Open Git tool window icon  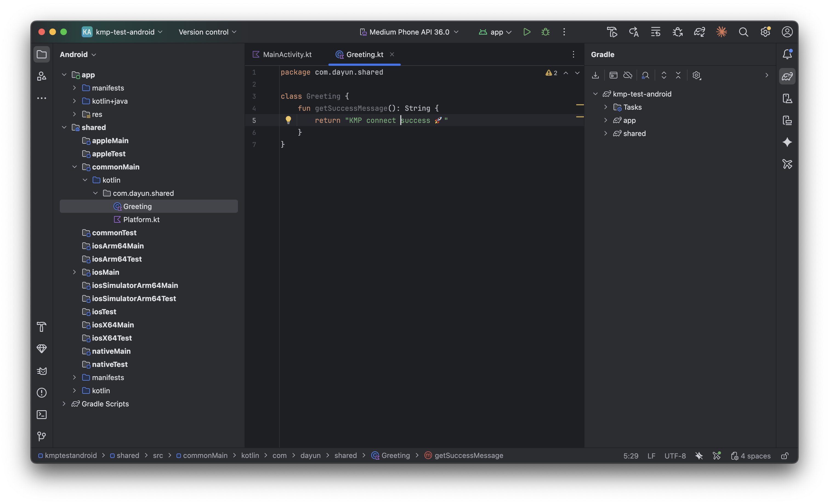[41, 436]
